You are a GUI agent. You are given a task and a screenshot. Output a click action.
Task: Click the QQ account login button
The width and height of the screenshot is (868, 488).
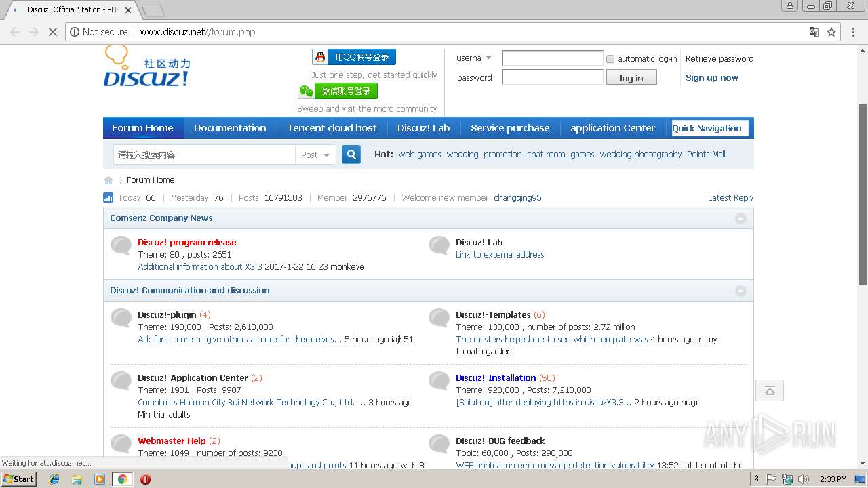[x=354, y=57]
